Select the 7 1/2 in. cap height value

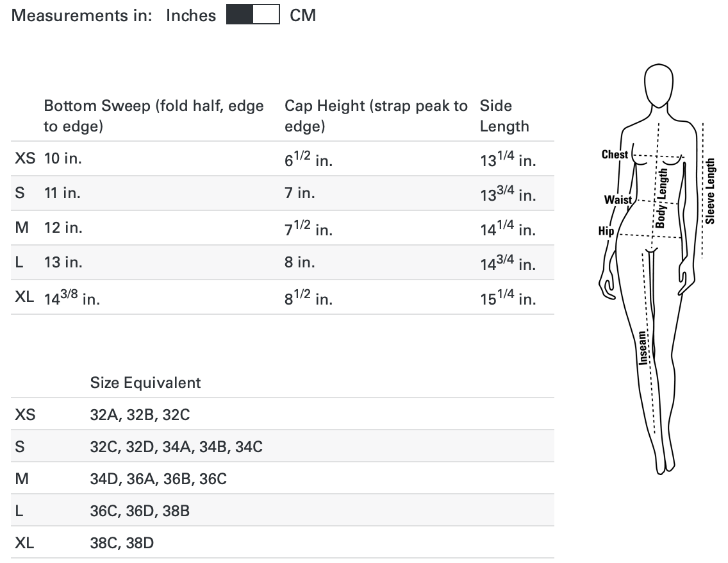pyautogui.click(x=308, y=228)
